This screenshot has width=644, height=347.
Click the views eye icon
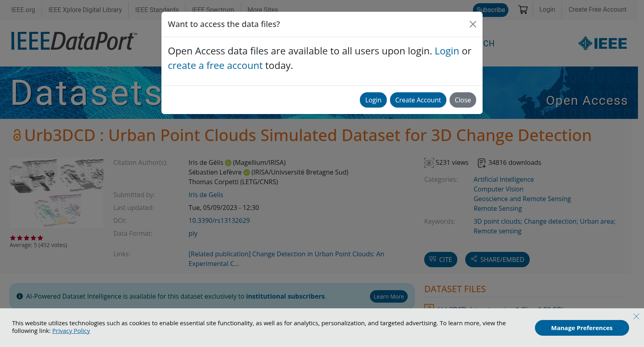(429, 163)
